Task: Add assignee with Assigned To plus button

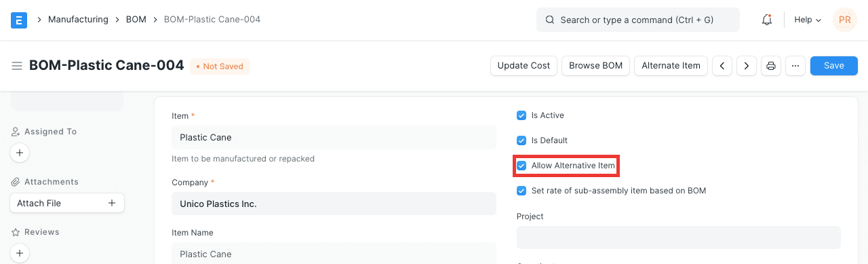Action: 20,153
